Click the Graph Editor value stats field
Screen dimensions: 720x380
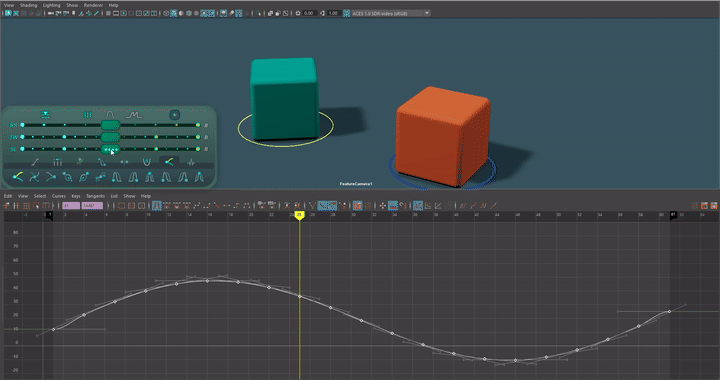[x=92, y=206]
